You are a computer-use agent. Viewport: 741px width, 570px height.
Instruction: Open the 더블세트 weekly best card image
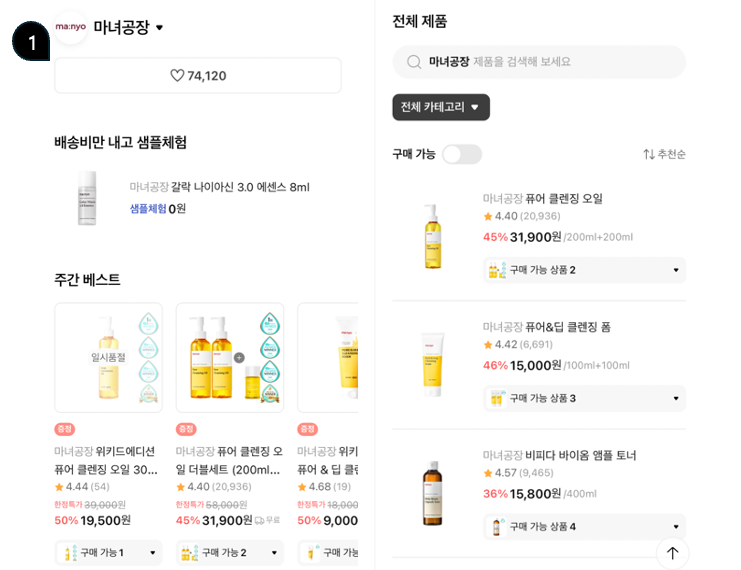(x=230, y=357)
